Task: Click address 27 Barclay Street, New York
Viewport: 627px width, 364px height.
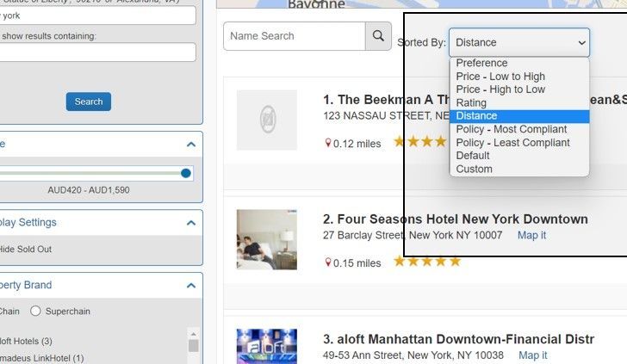Action: (413, 235)
